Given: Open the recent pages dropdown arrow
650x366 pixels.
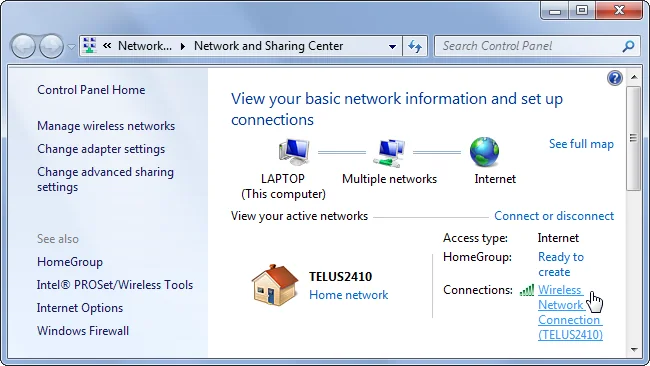Looking at the screenshot, I should click(x=71, y=47).
